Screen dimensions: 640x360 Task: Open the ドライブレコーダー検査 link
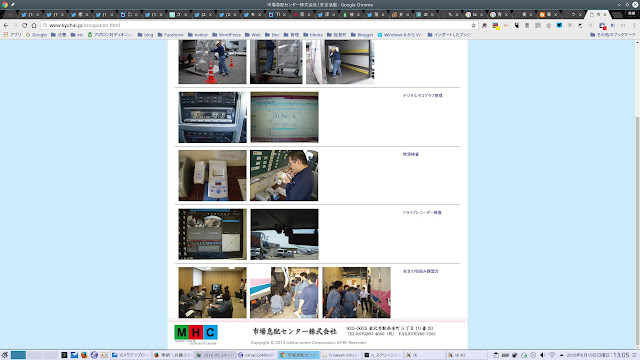pyautogui.click(x=422, y=213)
